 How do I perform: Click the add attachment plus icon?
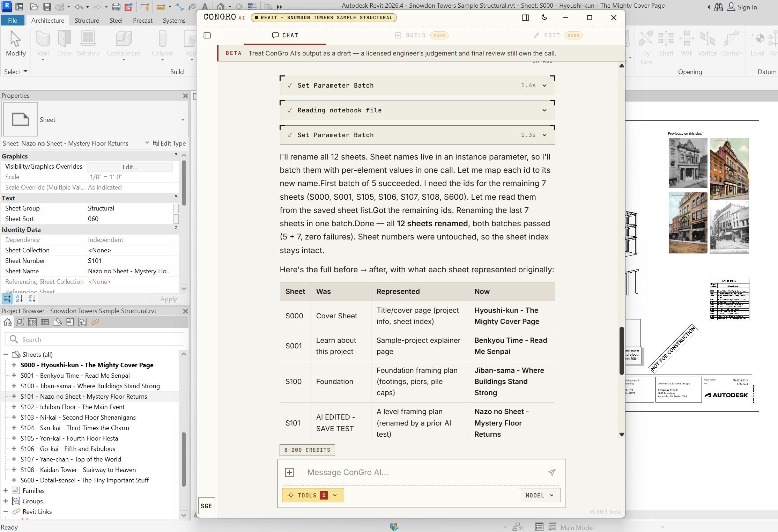289,472
